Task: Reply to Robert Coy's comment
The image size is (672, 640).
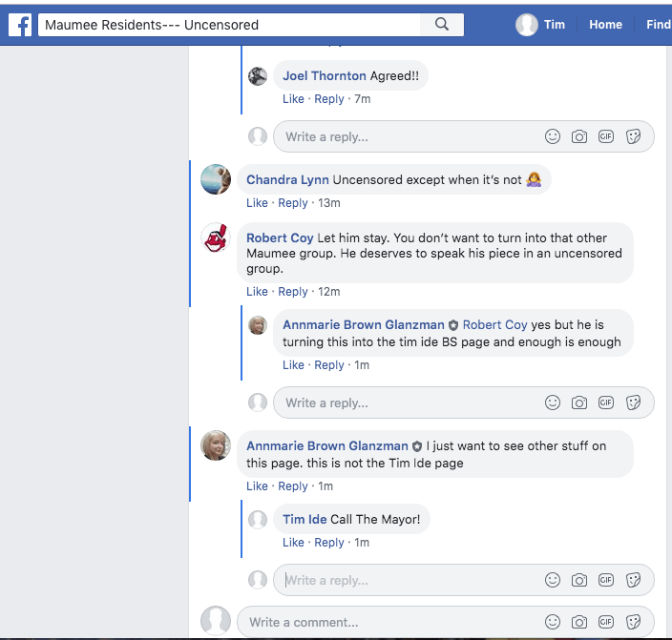Action: [293, 292]
